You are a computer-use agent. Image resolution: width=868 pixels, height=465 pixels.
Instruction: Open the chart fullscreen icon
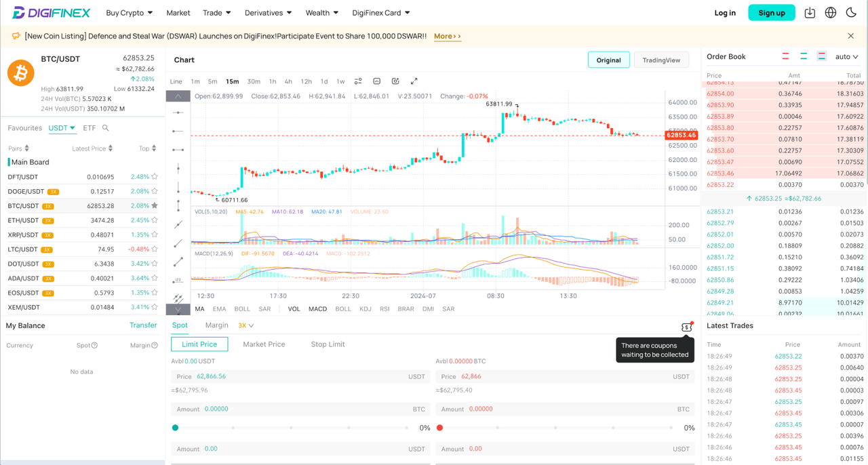click(x=414, y=81)
